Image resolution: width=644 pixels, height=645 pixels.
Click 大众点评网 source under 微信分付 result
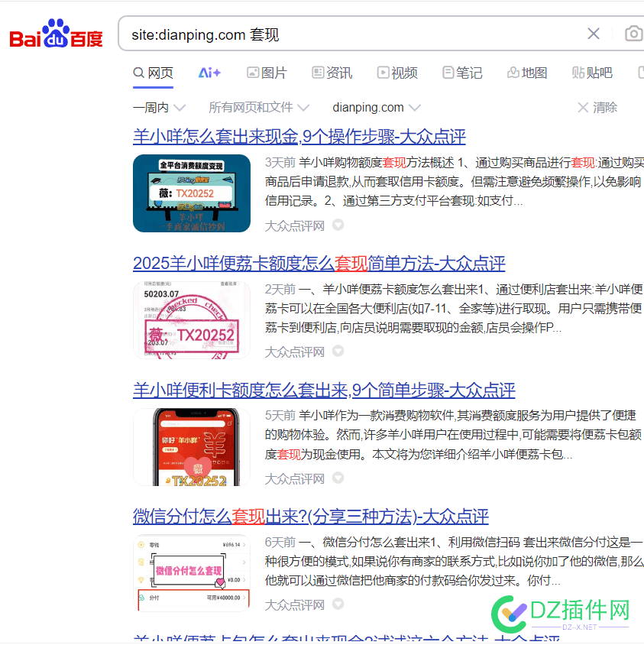click(x=295, y=605)
